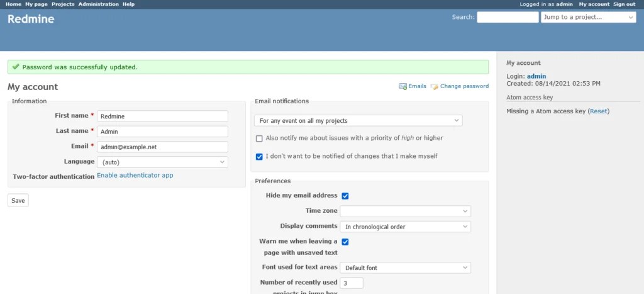
Task: Click the Save button
Action: click(18, 201)
